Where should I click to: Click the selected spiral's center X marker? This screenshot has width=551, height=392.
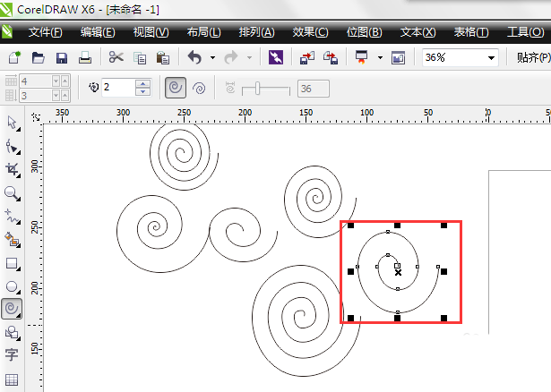[398, 272]
